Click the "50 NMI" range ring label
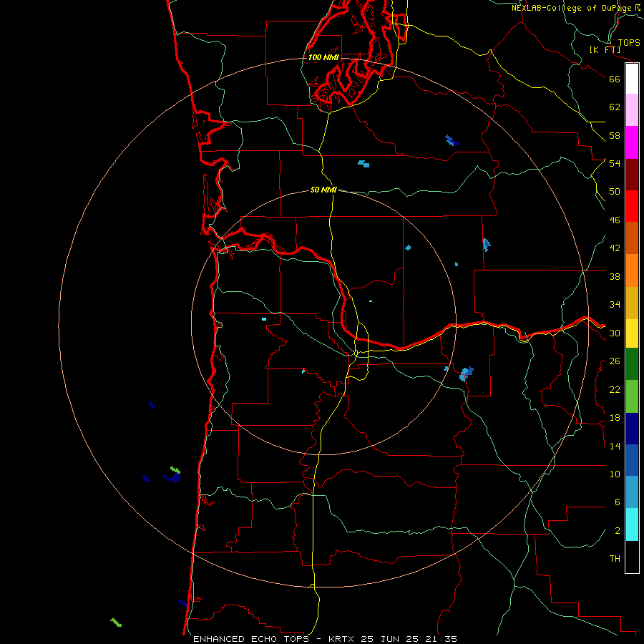Screen dimensions: 644x644 tap(323, 190)
